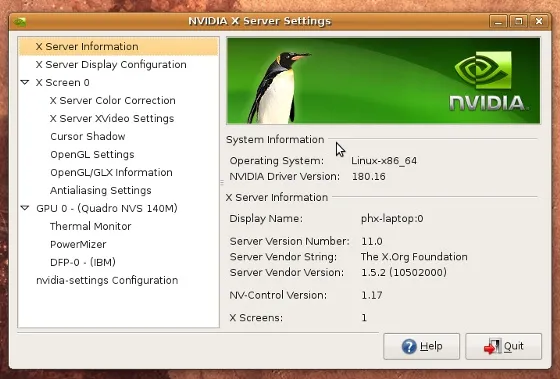Viewport: 560px width, 379px height.
Task: Click vendor version '1.5.2 (10502000)'
Action: [404, 273]
